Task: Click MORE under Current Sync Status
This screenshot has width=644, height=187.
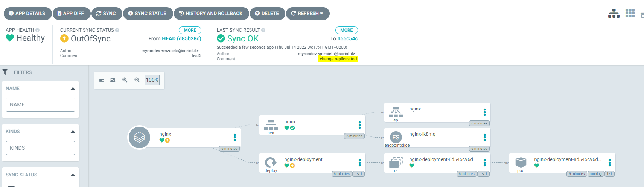Action: click(190, 30)
